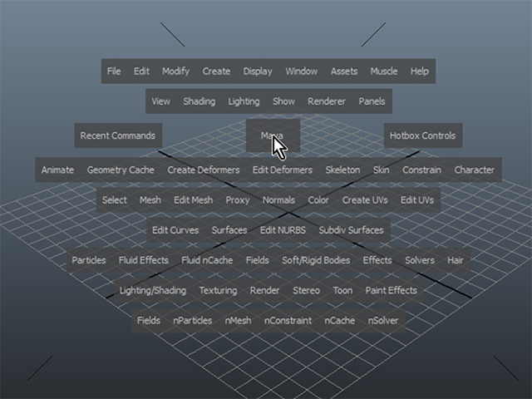Open the Assets menu
The width and height of the screenshot is (532, 399).
[344, 71]
